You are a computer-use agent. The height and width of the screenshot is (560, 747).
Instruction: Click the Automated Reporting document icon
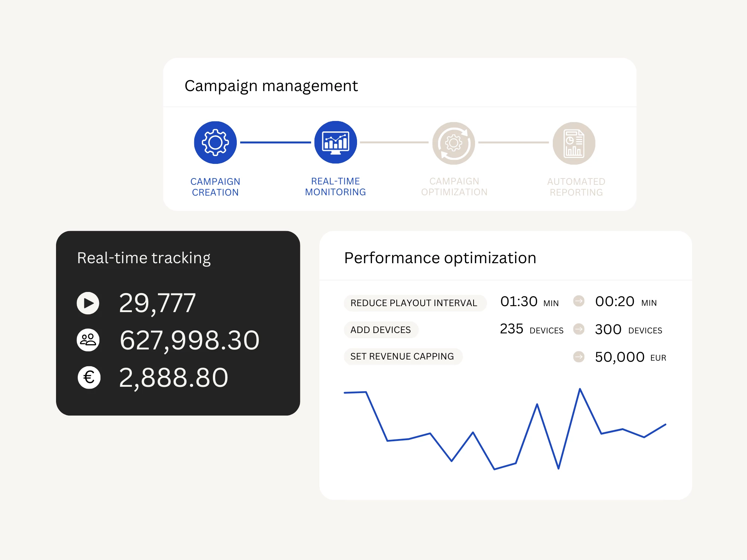574,143
